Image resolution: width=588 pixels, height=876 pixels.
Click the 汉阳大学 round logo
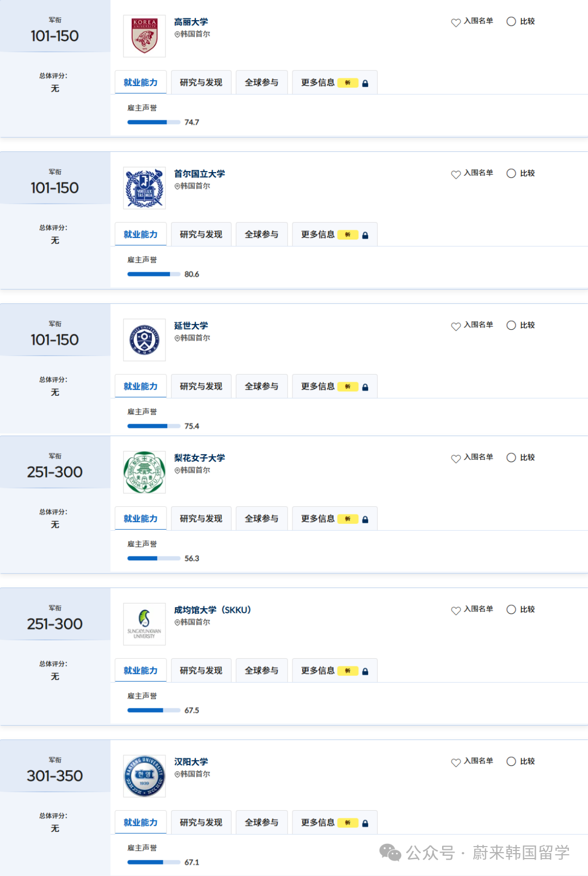tap(144, 776)
